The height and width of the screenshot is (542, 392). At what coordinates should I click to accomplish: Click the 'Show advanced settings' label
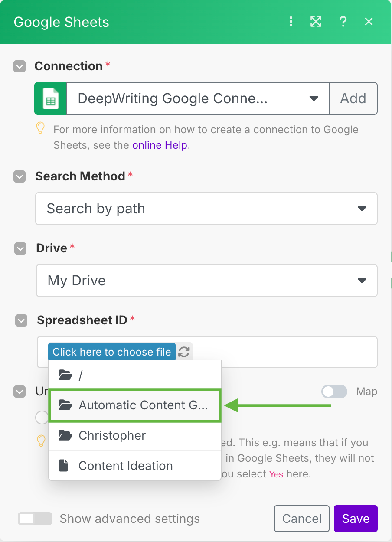[130, 519]
